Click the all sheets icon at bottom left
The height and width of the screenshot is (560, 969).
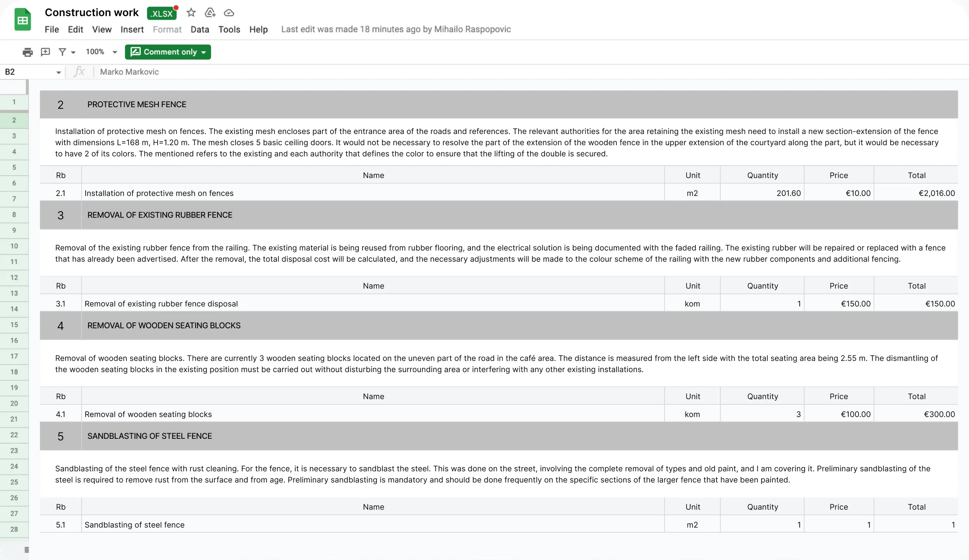point(26,550)
